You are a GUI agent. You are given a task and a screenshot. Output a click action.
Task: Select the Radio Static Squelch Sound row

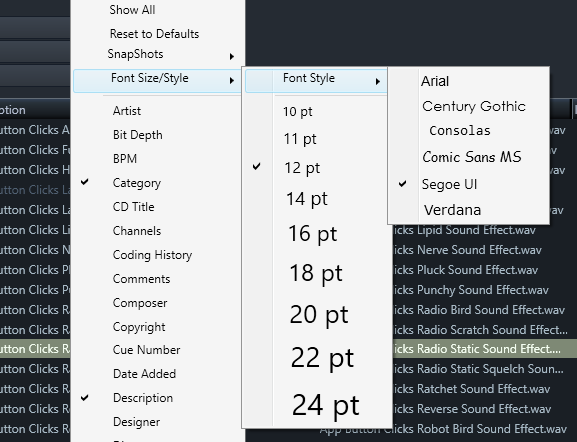pyautogui.click(x=479, y=369)
